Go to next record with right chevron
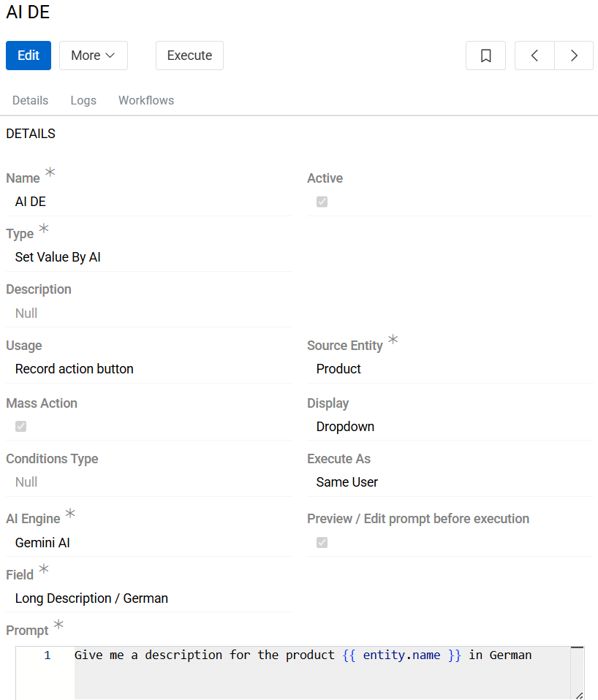598x700 pixels. pos(574,56)
